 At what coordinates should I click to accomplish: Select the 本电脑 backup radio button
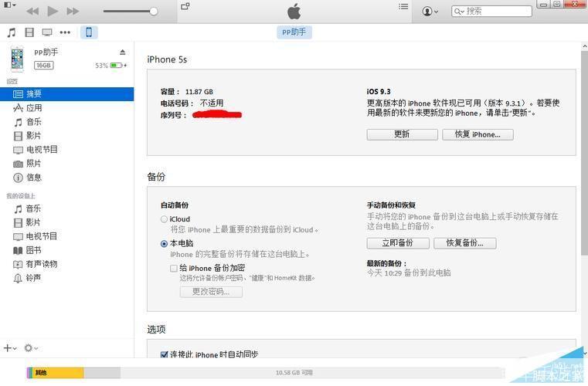(x=164, y=244)
